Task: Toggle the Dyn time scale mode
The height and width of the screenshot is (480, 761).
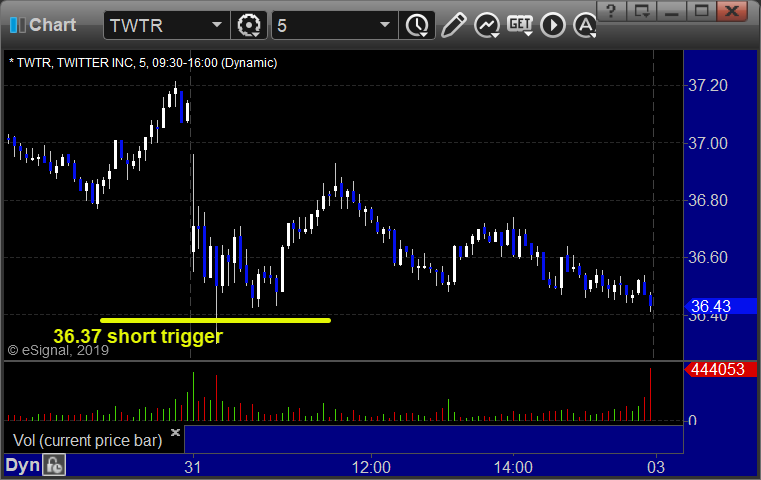Action: [x=22, y=465]
